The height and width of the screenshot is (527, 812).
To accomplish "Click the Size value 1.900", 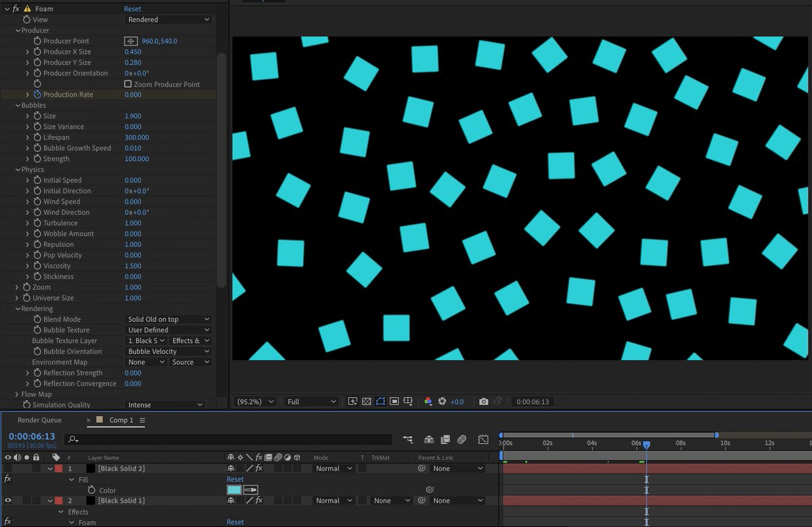I will [x=133, y=116].
